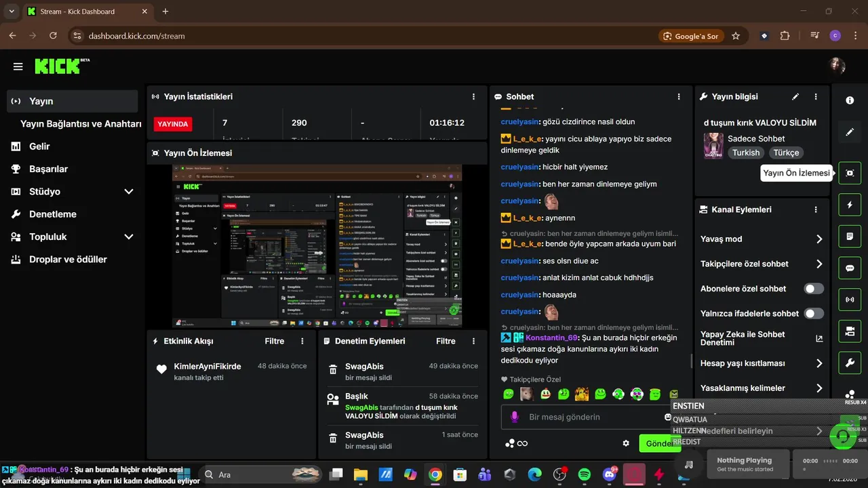This screenshot has height=488, width=868.
Task: Click username Konstantin_69 in chat
Action: (x=551, y=338)
